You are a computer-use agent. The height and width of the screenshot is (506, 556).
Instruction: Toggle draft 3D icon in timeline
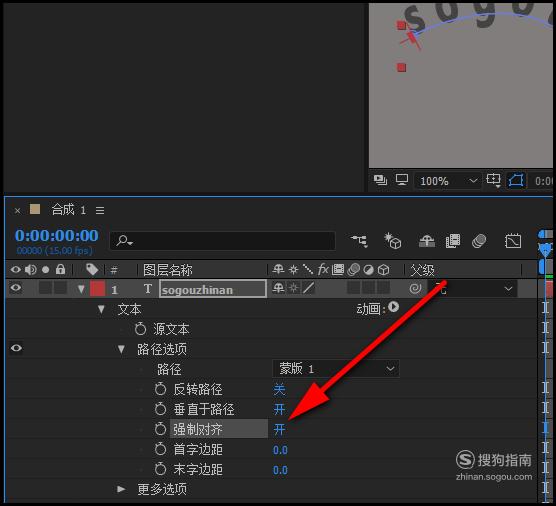tap(393, 241)
